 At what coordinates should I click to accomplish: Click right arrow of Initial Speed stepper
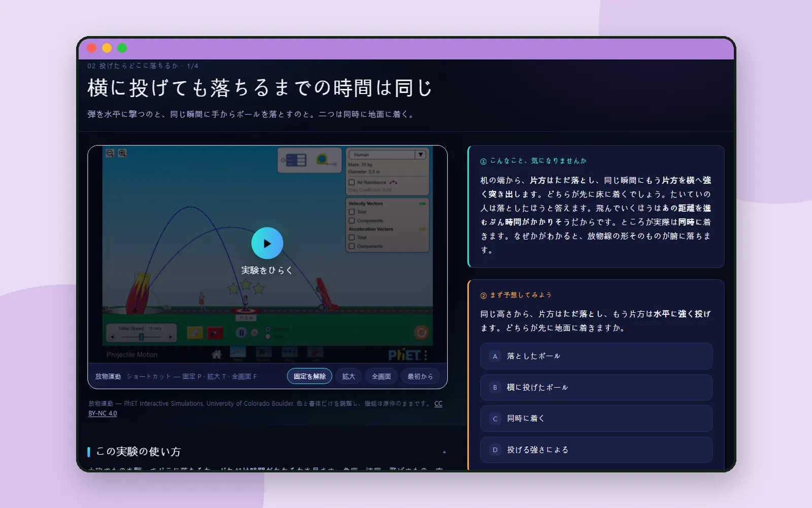(171, 337)
